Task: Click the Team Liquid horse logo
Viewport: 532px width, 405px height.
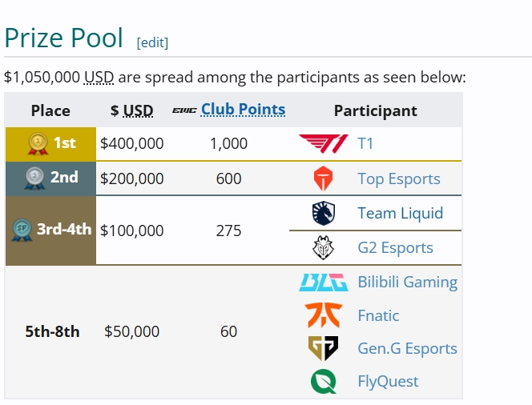Action: click(x=324, y=213)
